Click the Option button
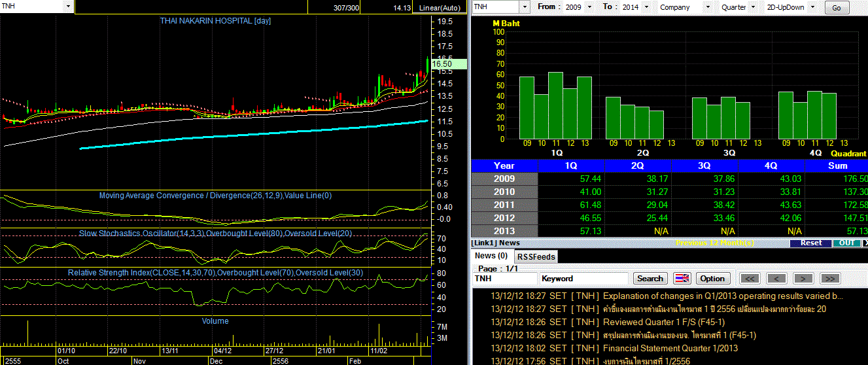This screenshot has width=868, height=365. 712,278
